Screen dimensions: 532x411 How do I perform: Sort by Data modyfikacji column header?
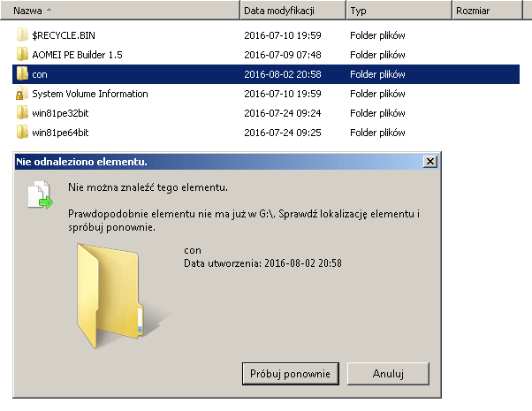[x=293, y=11]
